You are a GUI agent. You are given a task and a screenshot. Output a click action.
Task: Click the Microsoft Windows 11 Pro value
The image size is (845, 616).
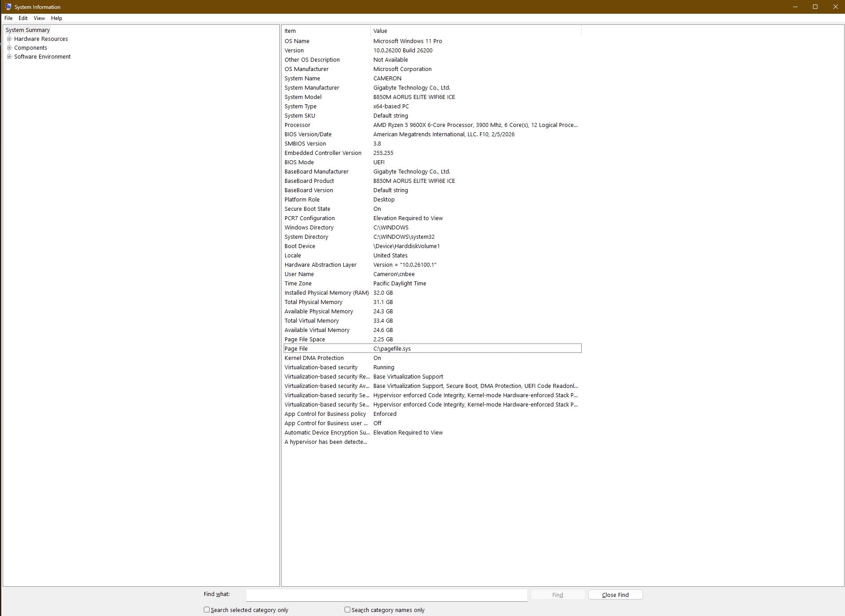(x=408, y=41)
